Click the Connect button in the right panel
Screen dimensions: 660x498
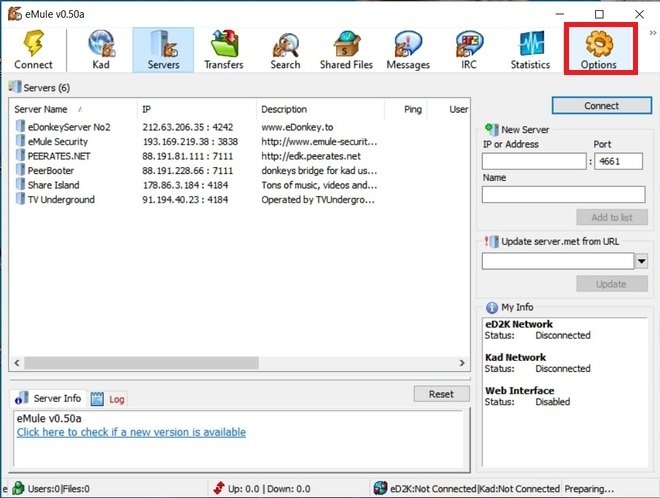point(601,106)
